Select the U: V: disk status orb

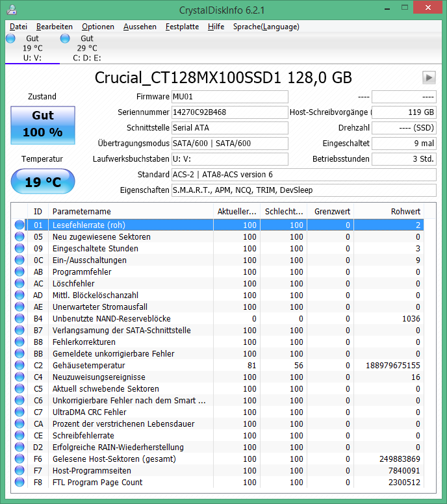tap(10, 38)
